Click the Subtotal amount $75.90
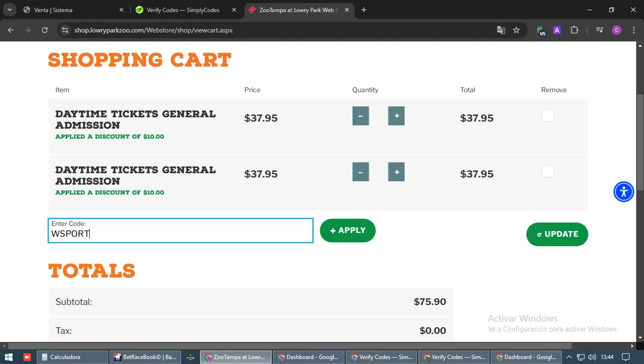 (x=430, y=302)
